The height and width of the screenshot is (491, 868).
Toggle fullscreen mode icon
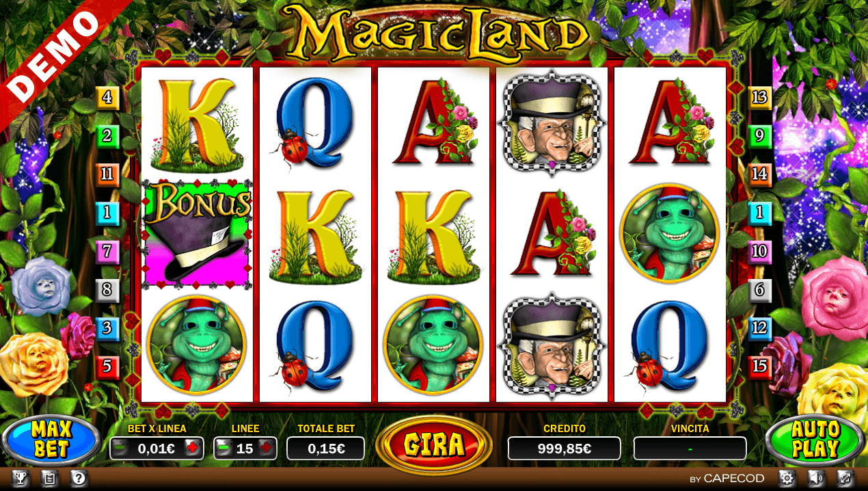pyautogui.click(x=845, y=479)
